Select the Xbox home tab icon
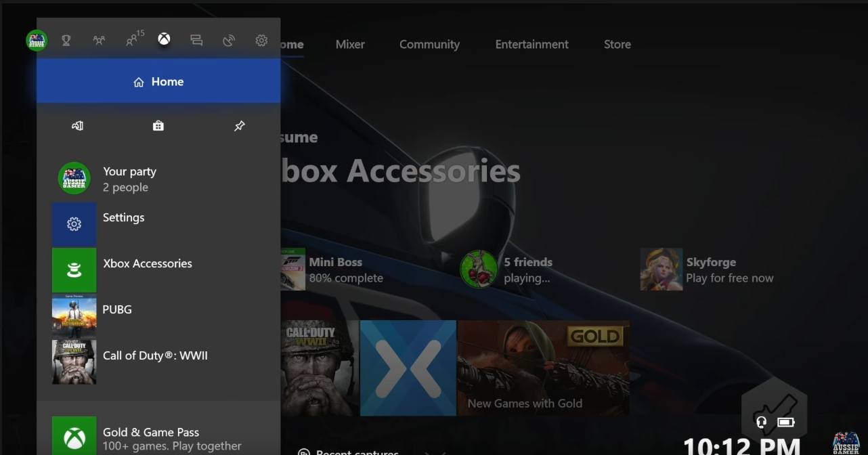Image resolution: width=868 pixels, height=455 pixels. point(164,39)
